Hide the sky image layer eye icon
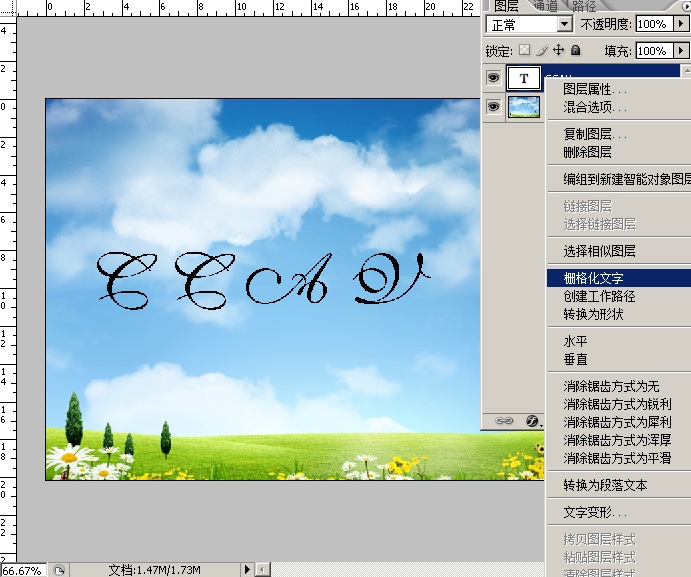The height and width of the screenshot is (577, 691). [493, 107]
